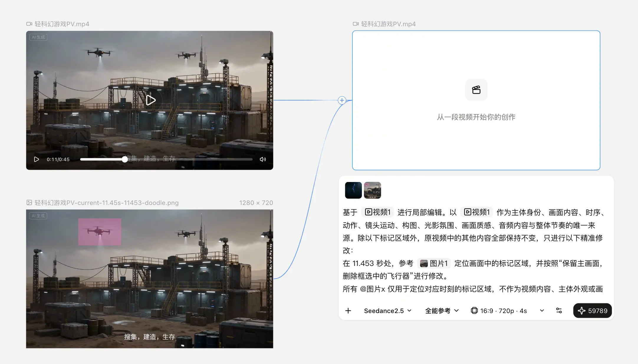Click into the prompt text area
The height and width of the screenshot is (364, 638).
tap(474, 250)
